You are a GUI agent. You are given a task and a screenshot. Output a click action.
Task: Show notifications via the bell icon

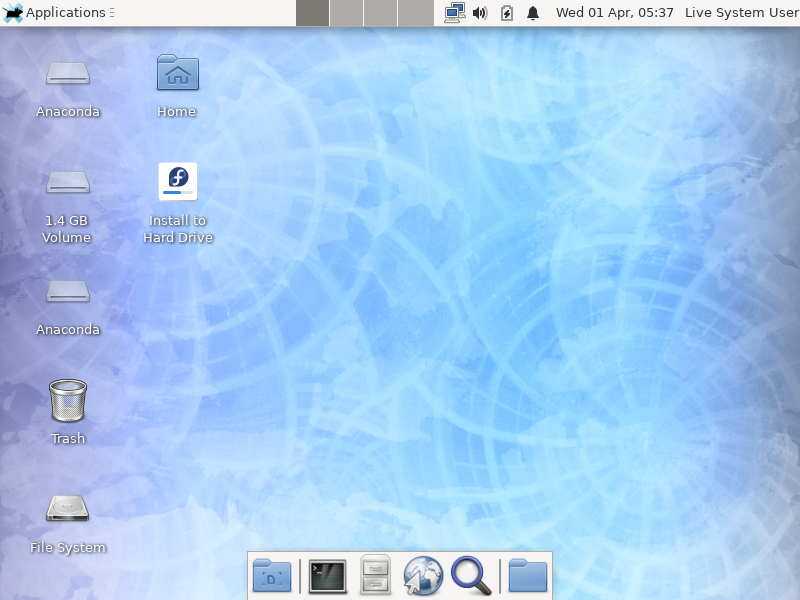coord(533,13)
